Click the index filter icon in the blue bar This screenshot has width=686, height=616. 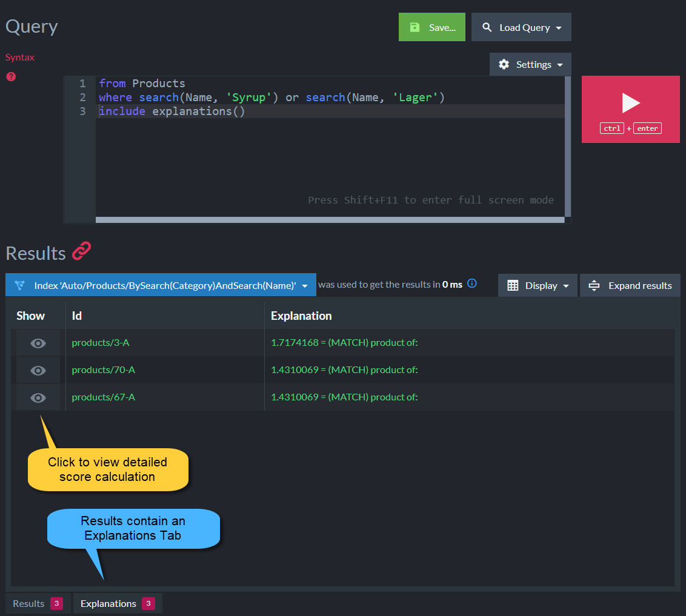pyautogui.click(x=19, y=285)
